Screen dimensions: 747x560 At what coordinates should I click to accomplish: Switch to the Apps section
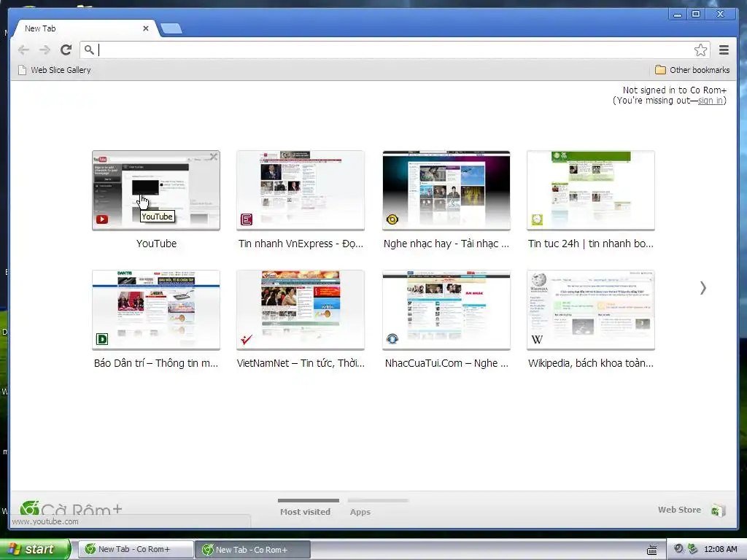click(x=360, y=512)
